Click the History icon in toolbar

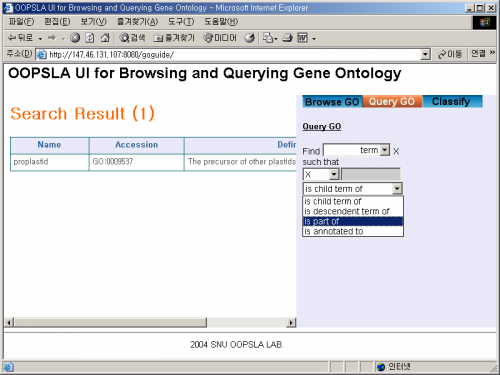[249, 38]
